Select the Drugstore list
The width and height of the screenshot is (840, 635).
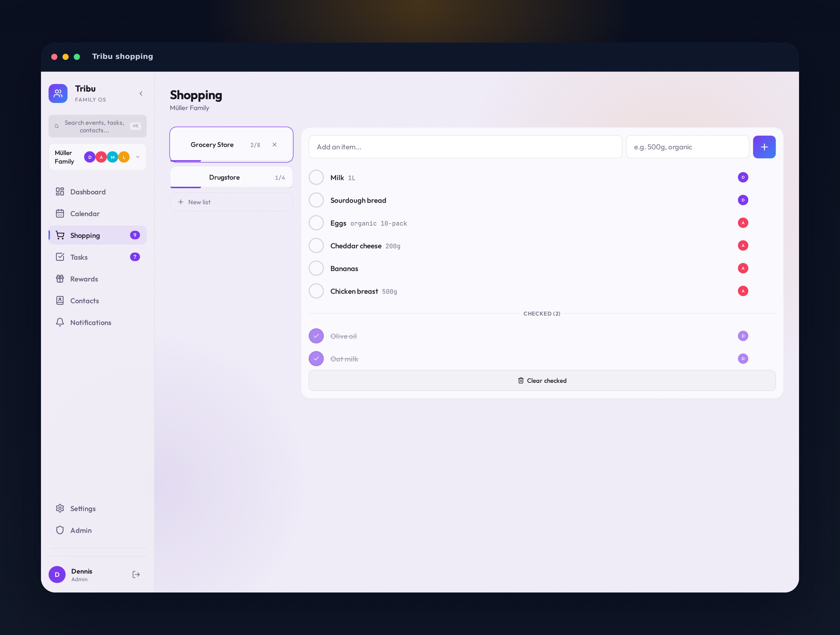pyautogui.click(x=231, y=177)
